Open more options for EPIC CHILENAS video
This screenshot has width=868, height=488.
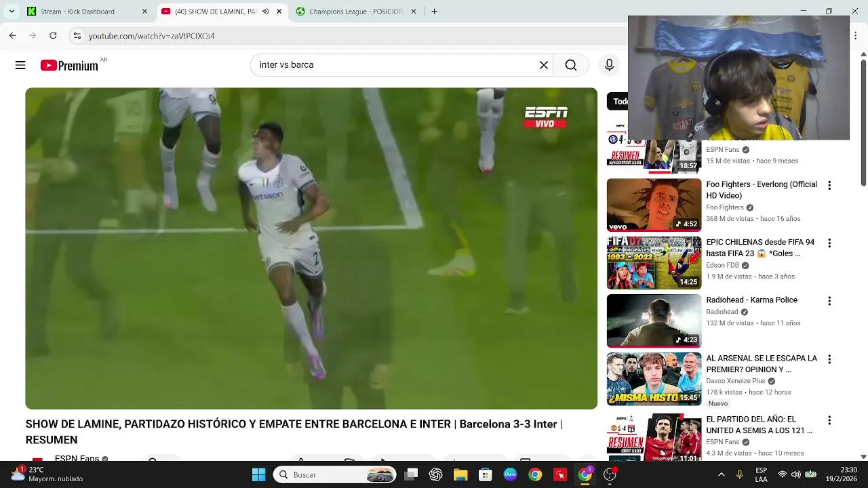[x=829, y=243]
